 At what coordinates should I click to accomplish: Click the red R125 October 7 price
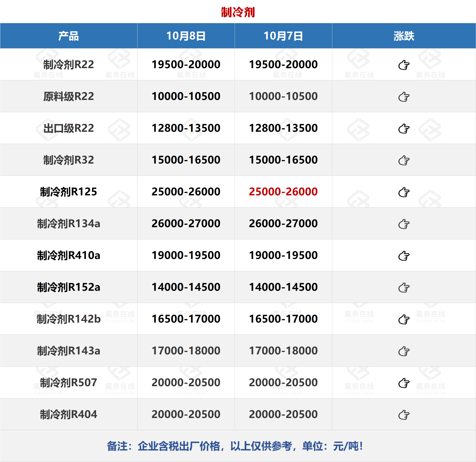tap(283, 192)
